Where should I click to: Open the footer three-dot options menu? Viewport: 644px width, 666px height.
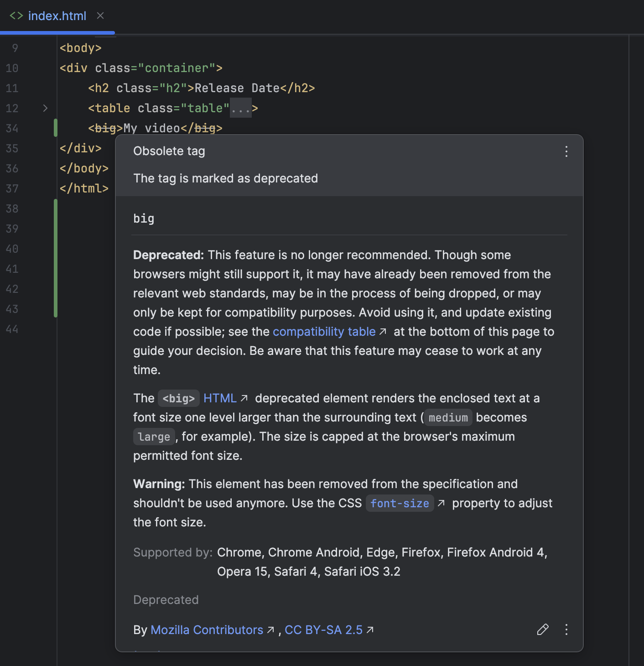(566, 630)
